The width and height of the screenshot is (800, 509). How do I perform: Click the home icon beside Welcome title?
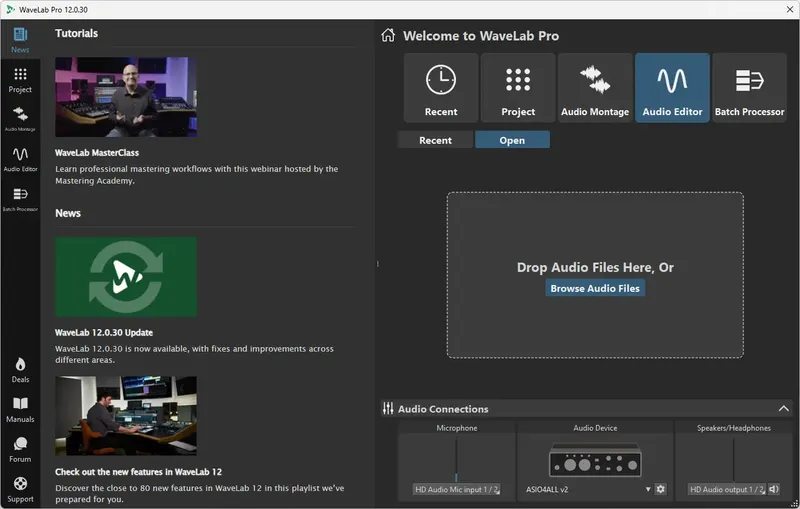click(x=388, y=35)
